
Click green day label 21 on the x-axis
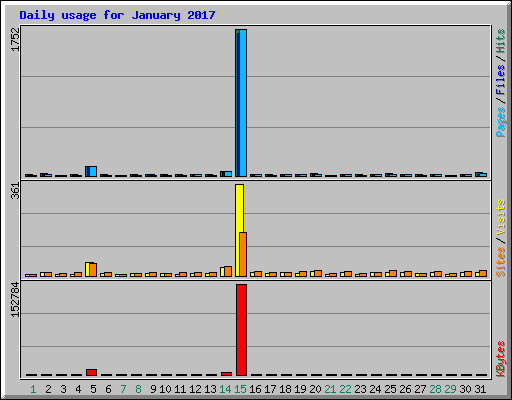(x=330, y=389)
